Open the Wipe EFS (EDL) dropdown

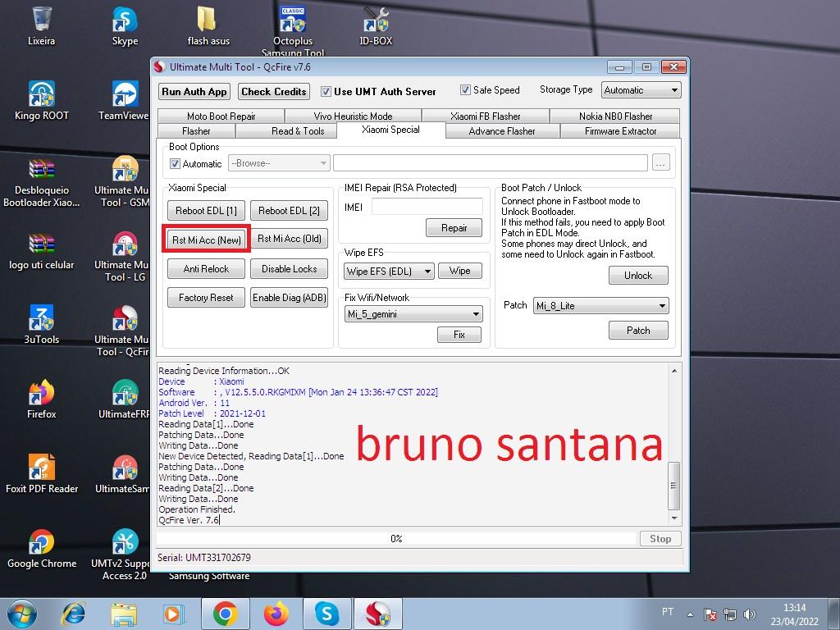tap(389, 271)
